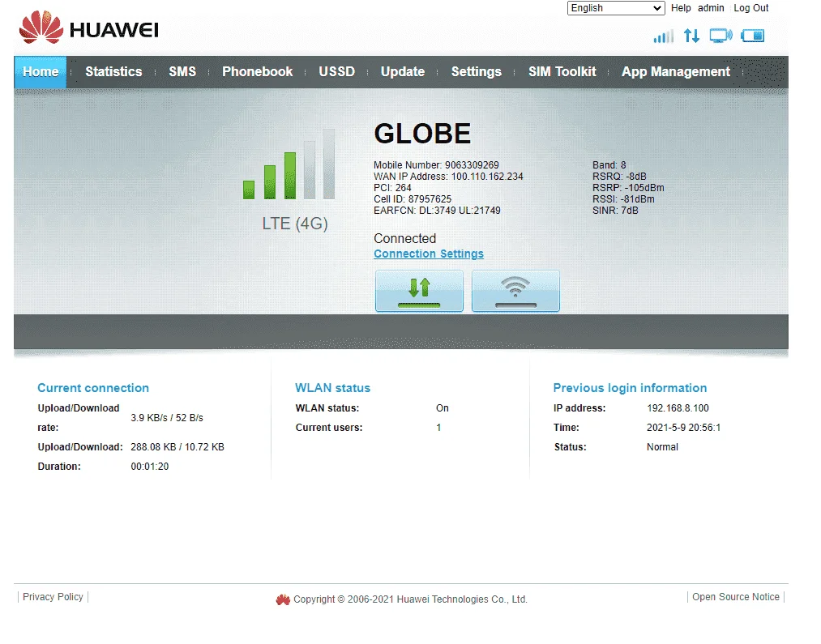The height and width of the screenshot is (644, 821).
Task: Click the login Time 2021-5-9 20:56:1
Action: click(683, 428)
